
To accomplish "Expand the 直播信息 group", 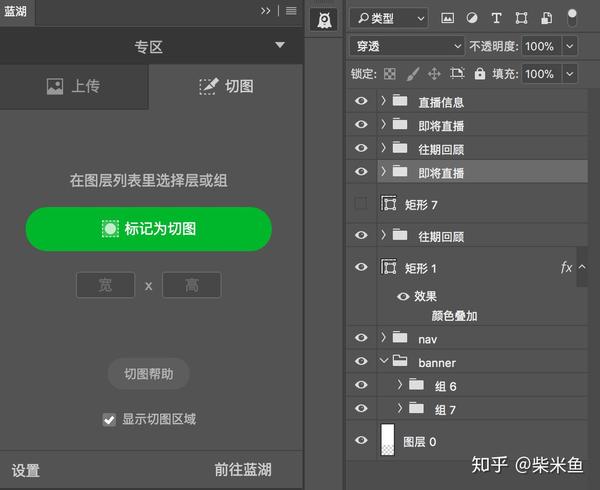I will coord(383,101).
